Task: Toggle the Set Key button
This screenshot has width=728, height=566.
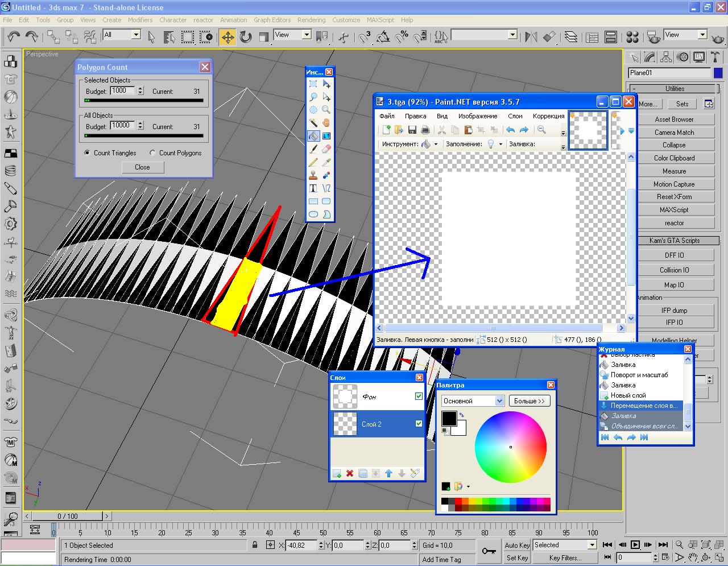Action: coord(517,558)
